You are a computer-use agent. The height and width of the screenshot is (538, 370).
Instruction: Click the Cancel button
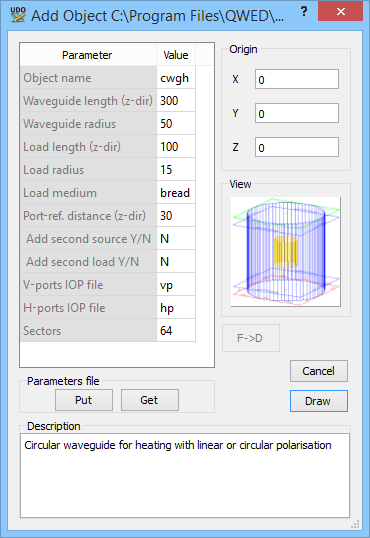(x=319, y=371)
